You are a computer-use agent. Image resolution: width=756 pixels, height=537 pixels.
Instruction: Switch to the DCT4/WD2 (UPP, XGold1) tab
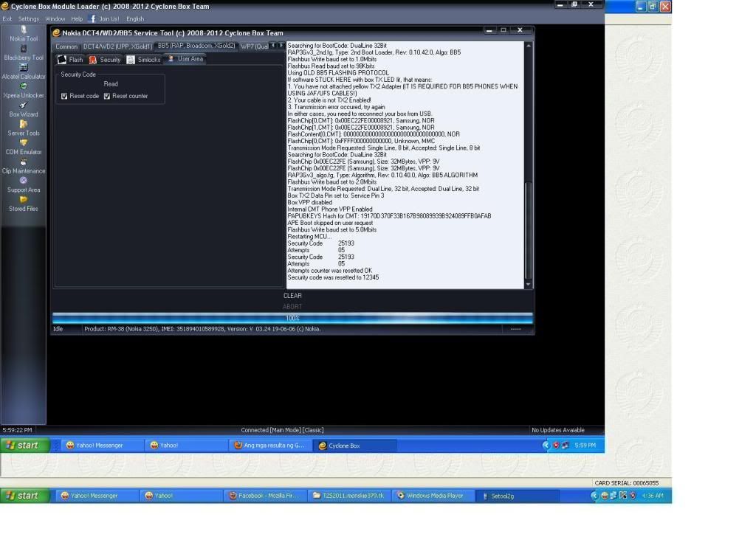pyautogui.click(x=117, y=46)
